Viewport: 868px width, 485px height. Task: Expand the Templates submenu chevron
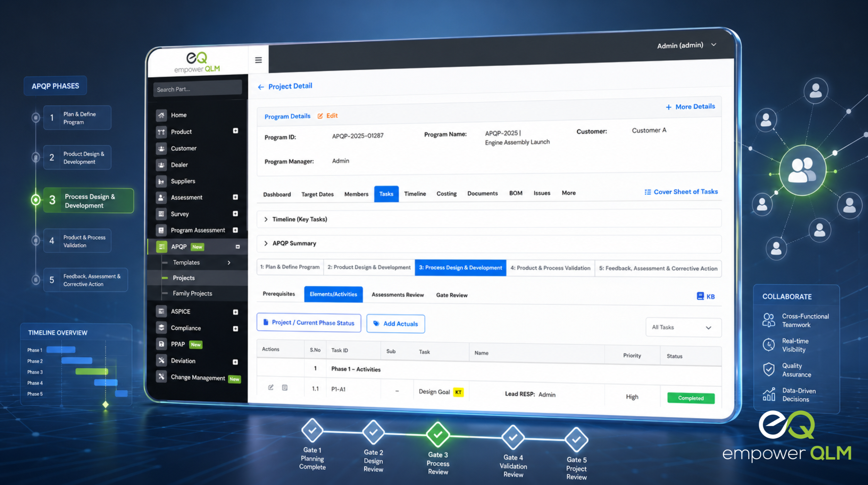229,263
